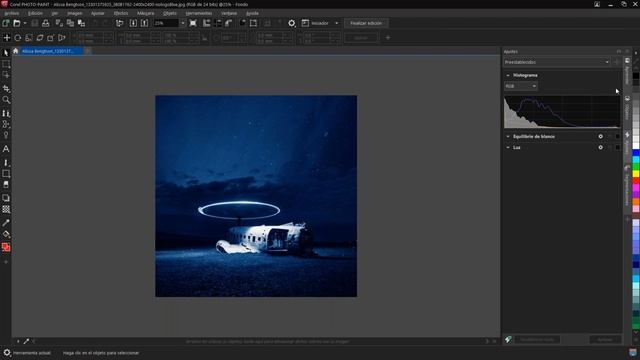This screenshot has height=360, width=640.
Task: Select the Text tool
Action: coord(6,149)
